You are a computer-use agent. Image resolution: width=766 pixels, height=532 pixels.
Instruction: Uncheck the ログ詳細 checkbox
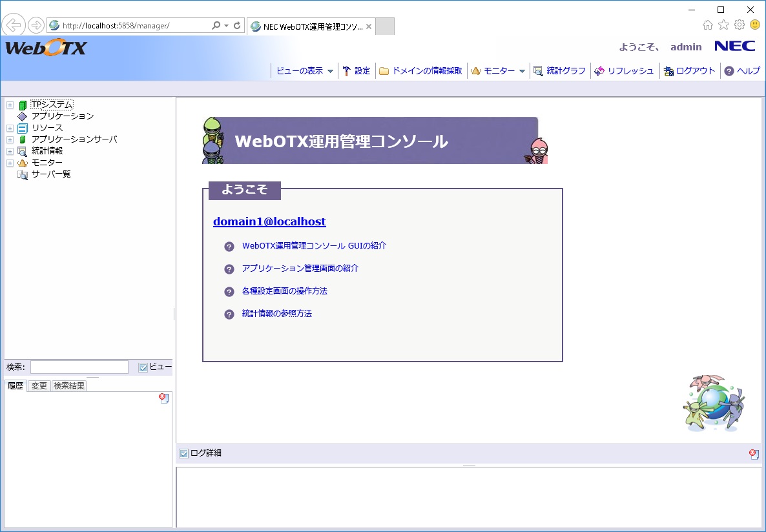pos(184,453)
